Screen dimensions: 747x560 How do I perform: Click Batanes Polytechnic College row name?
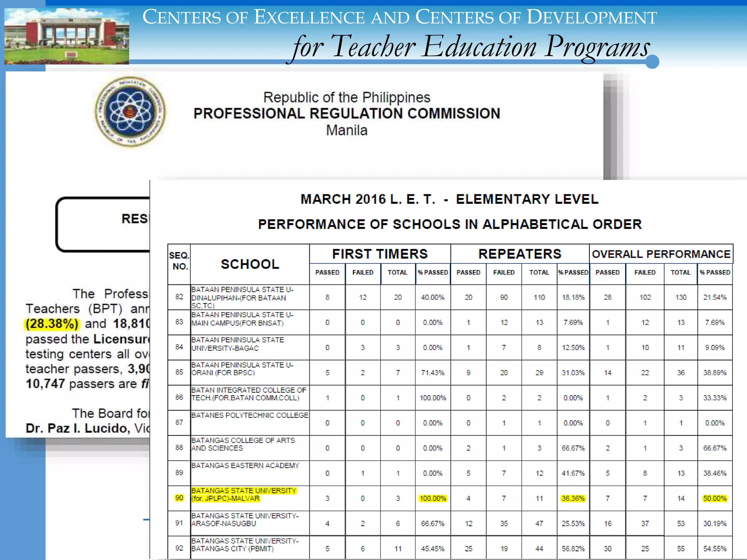(x=249, y=415)
